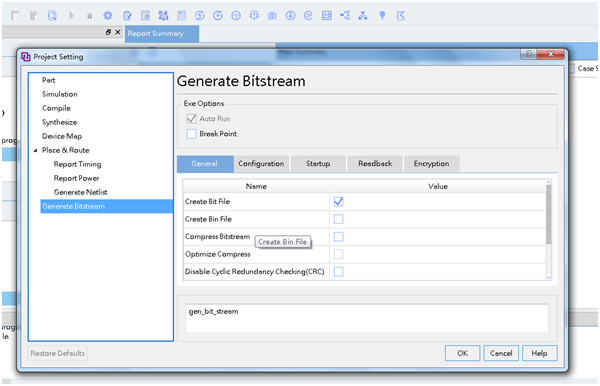Collapse the Place & Route tree node
Screen dimensions: 600x386
(x=36, y=150)
